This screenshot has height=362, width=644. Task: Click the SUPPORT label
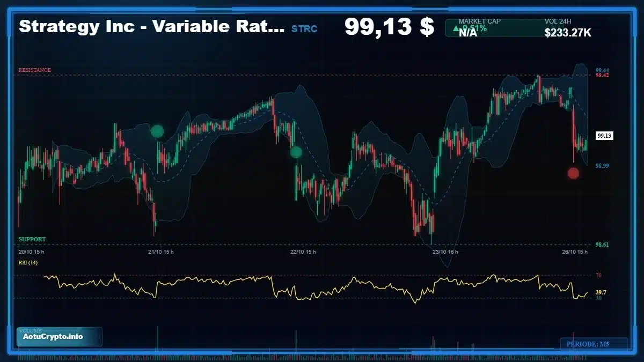pyautogui.click(x=32, y=239)
